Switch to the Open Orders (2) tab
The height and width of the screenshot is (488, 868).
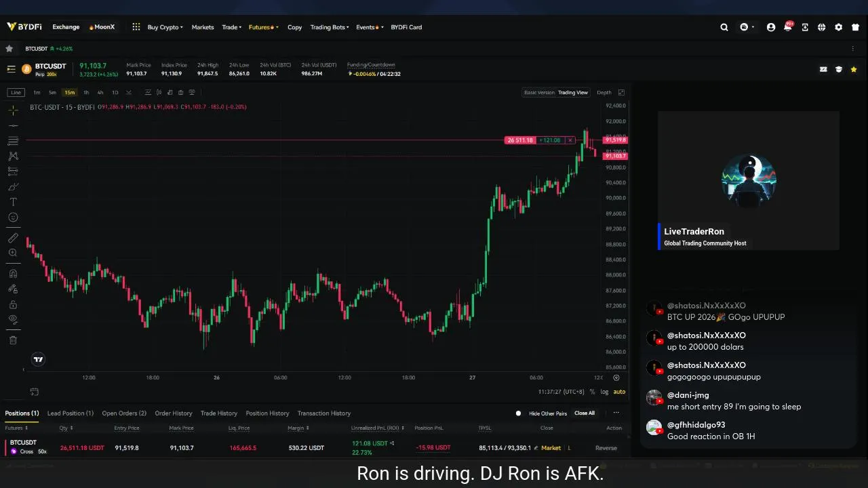[124, 413]
